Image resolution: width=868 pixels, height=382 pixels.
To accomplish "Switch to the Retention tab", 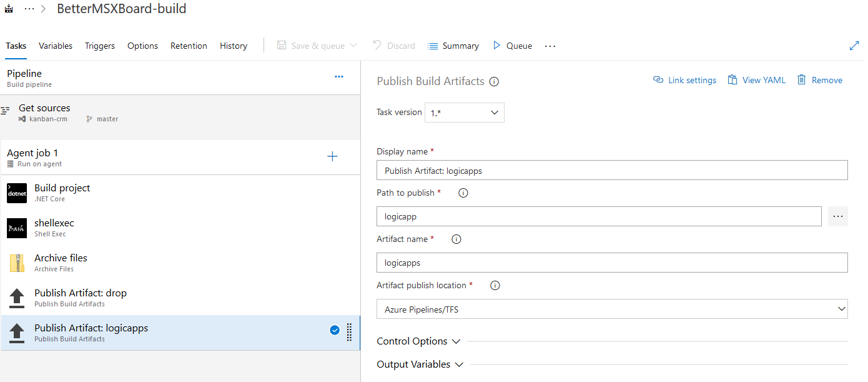I will [189, 46].
